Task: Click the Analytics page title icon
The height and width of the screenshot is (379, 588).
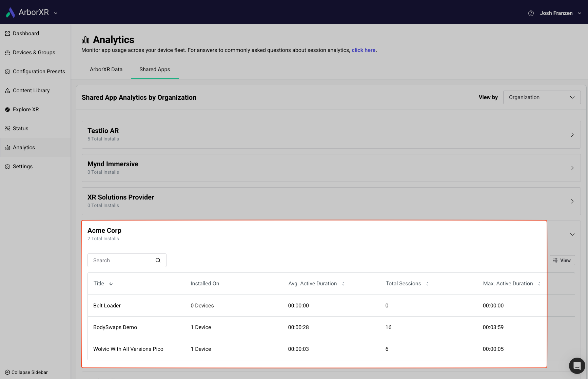Action: [x=85, y=40]
